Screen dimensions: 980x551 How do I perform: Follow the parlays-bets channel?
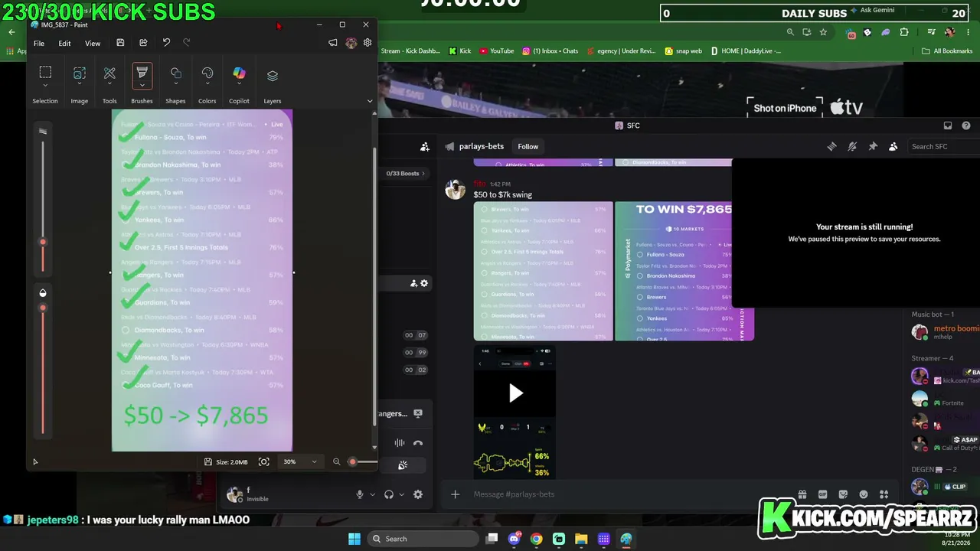click(x=528, y=146)
